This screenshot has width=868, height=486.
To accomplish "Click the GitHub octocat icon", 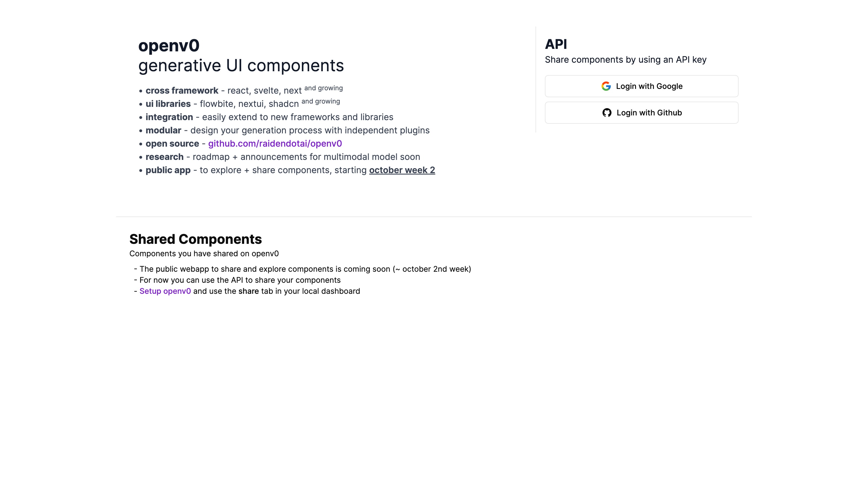I will 606,113.
